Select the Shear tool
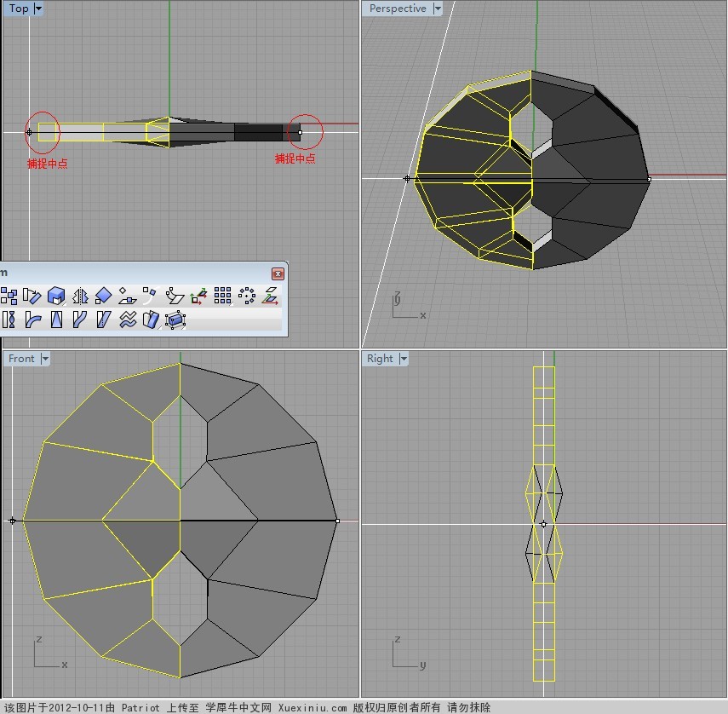Viewport: 728px width, 714px height. point(104,320)
